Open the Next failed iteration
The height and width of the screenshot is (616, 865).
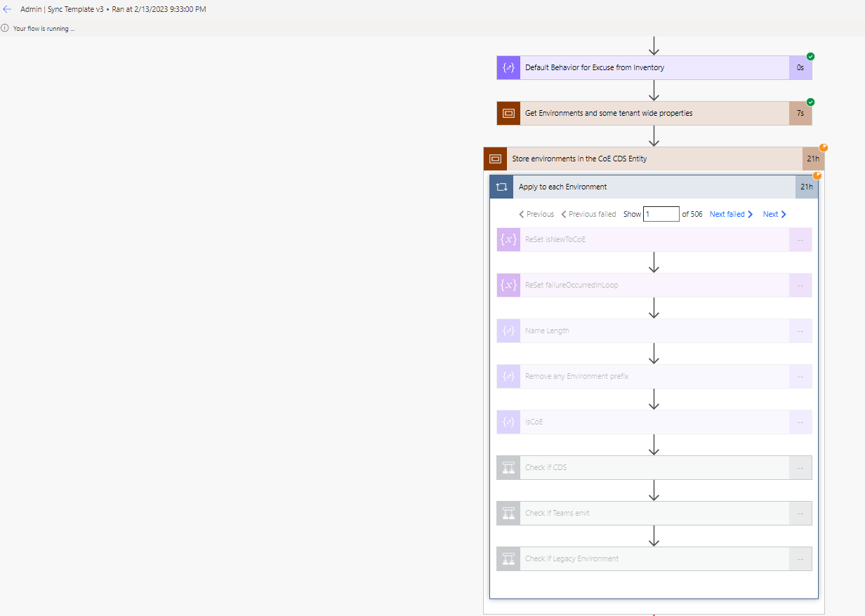731,214
